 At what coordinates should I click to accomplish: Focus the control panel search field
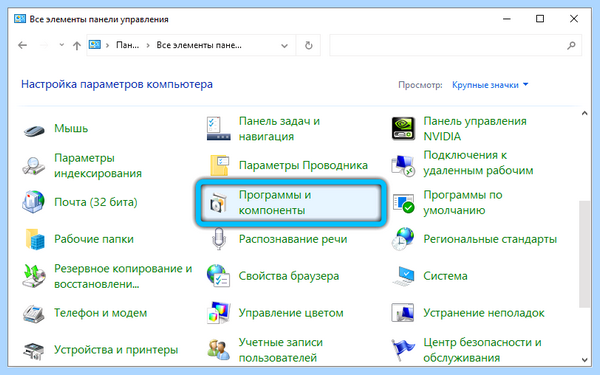pos(455,45)
